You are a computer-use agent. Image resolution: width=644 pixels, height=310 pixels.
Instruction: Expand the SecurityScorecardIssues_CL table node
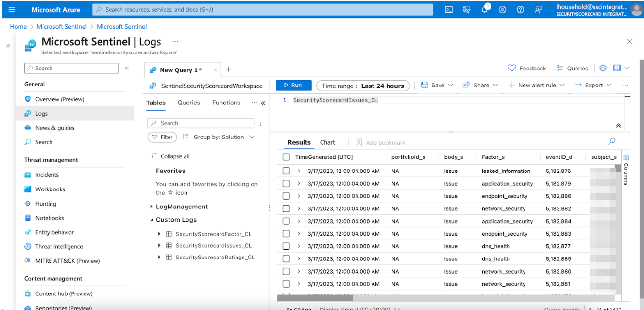[x=159, y=246]
